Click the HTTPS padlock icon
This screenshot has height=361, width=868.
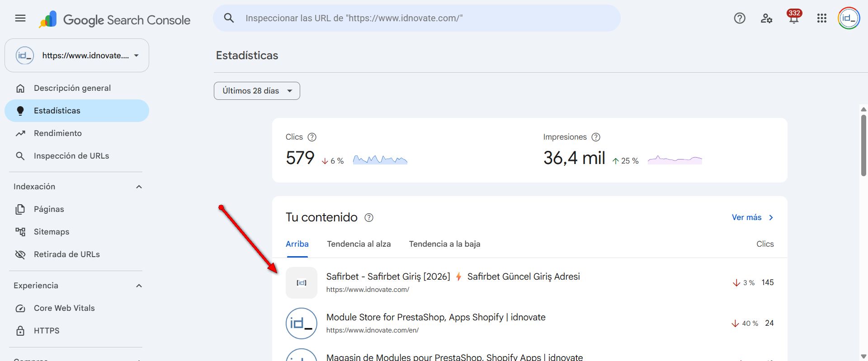coord(20,331)
